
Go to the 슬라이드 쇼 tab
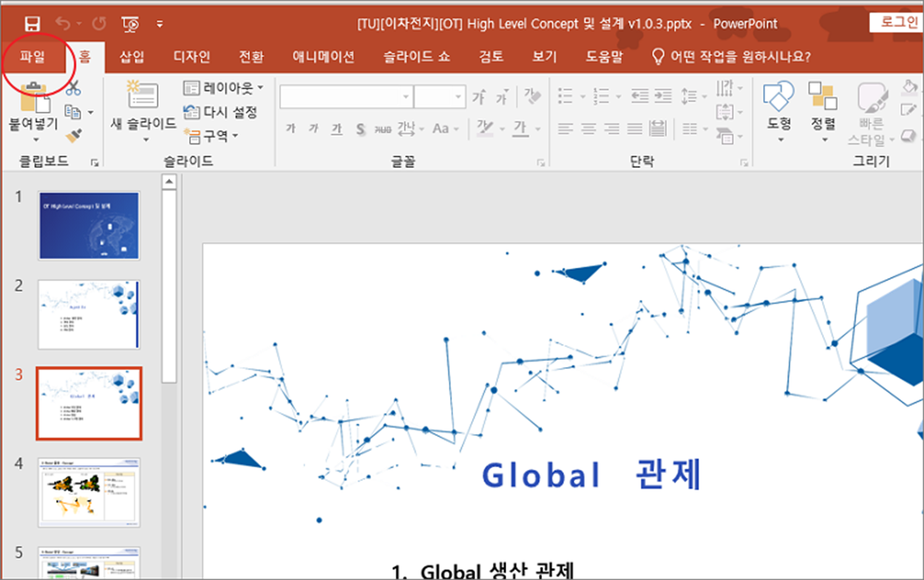click(417, 57)
